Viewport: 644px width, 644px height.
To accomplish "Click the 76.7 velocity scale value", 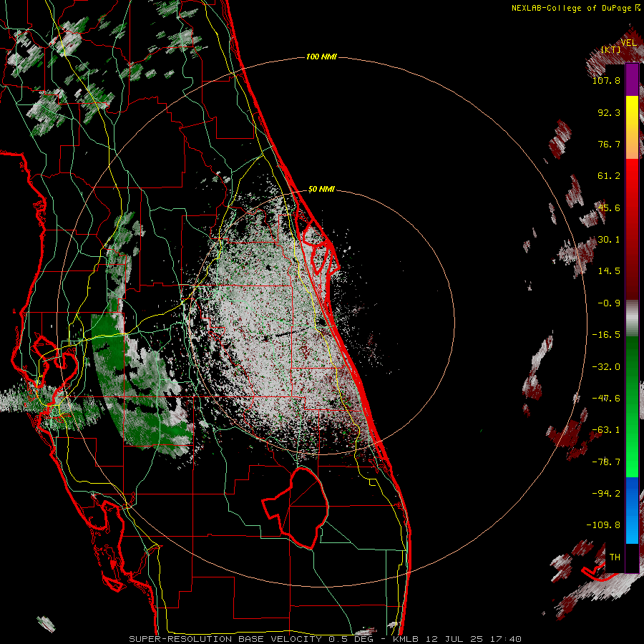I will pos(609,144).
